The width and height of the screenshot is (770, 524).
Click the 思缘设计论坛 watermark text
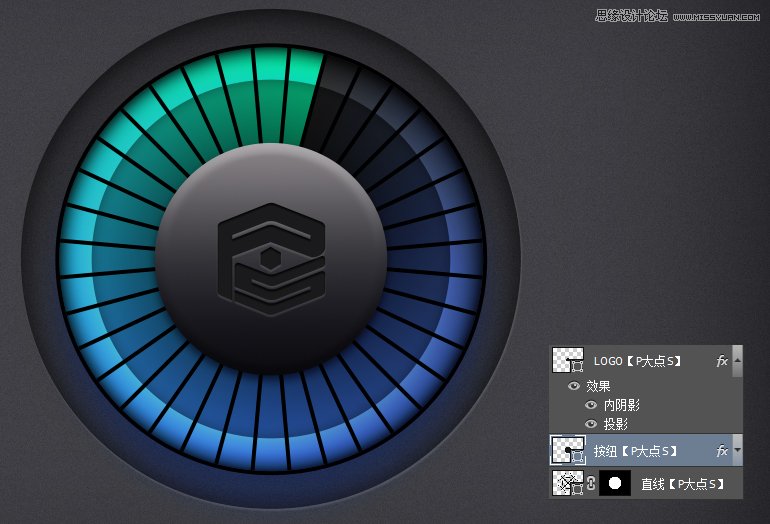click(630, 15)
